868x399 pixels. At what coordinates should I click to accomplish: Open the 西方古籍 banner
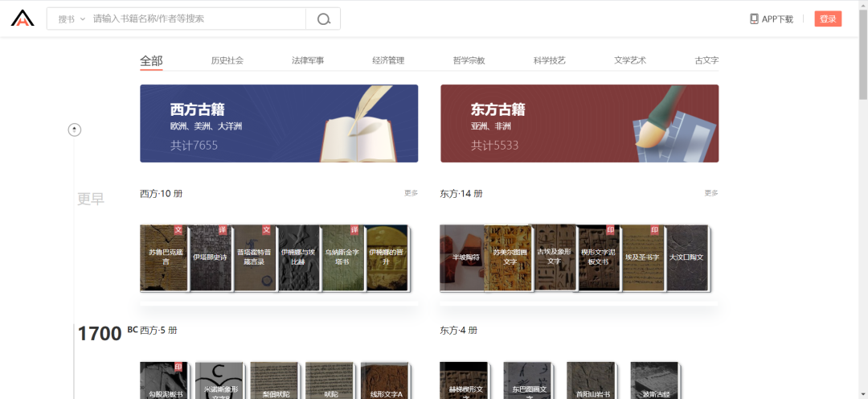pos(279,124)
